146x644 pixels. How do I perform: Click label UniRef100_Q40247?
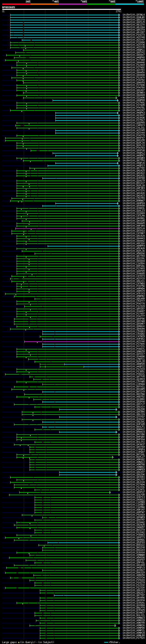pyautogui.click(x=134, y=110)
